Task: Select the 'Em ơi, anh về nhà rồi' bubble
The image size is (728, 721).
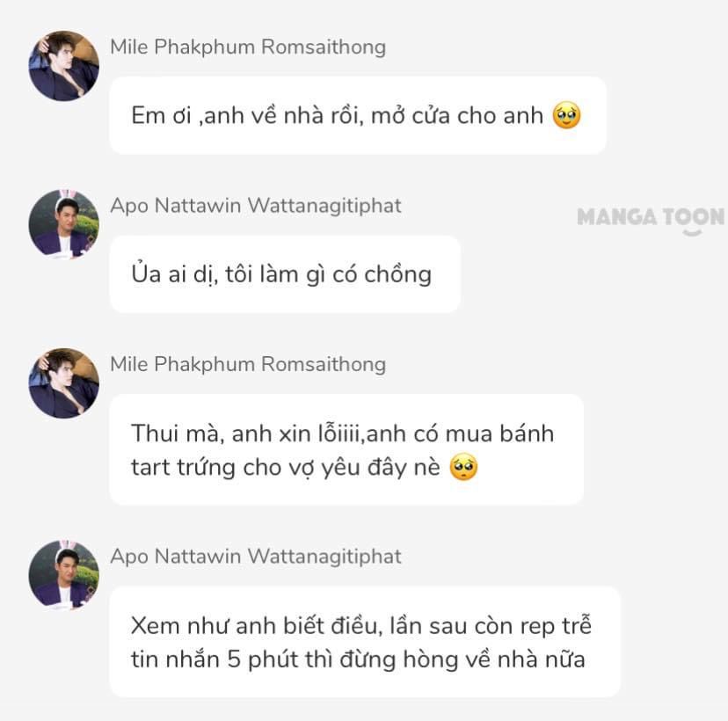Action: pyautogui.click(x=358, y=115)
